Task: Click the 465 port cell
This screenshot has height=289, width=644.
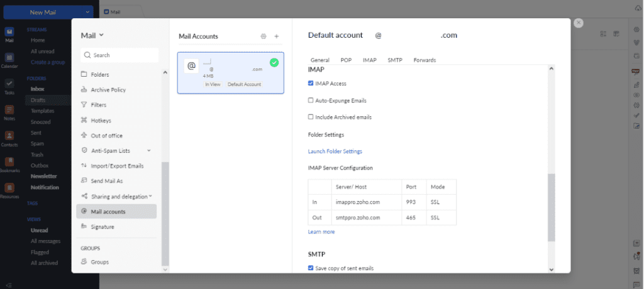Action: [x=414, y=217]
